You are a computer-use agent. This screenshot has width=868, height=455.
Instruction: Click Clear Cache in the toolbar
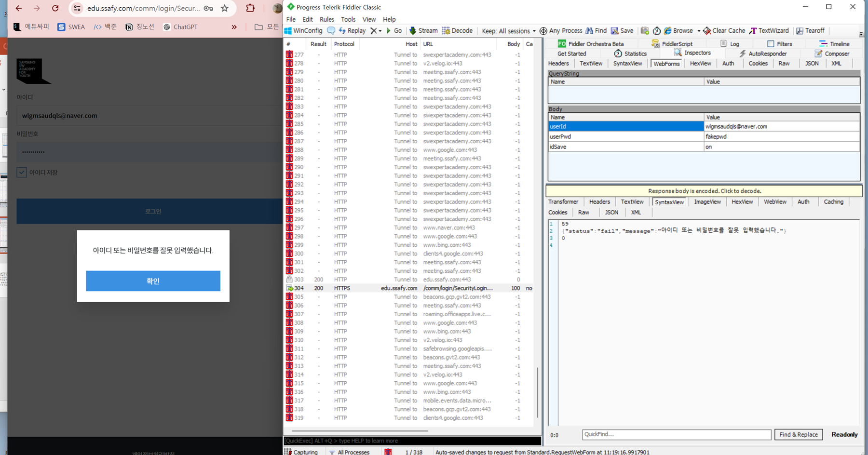coord(724,31)
